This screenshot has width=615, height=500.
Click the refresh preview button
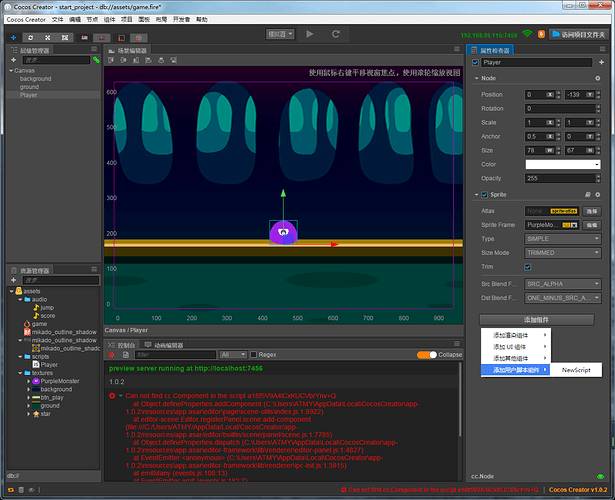(x=335, y=34)
